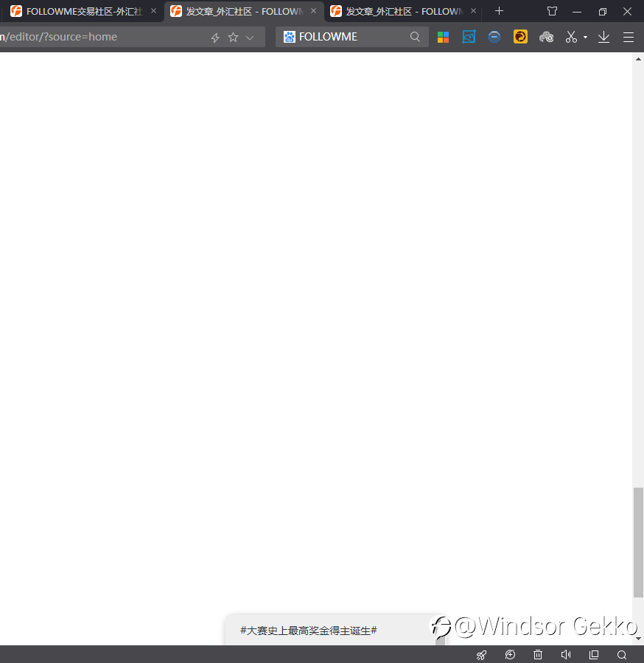This screenshot has height=663, width=644.
Task: Click the scrollbar up arrow
Action: [638, 59]
